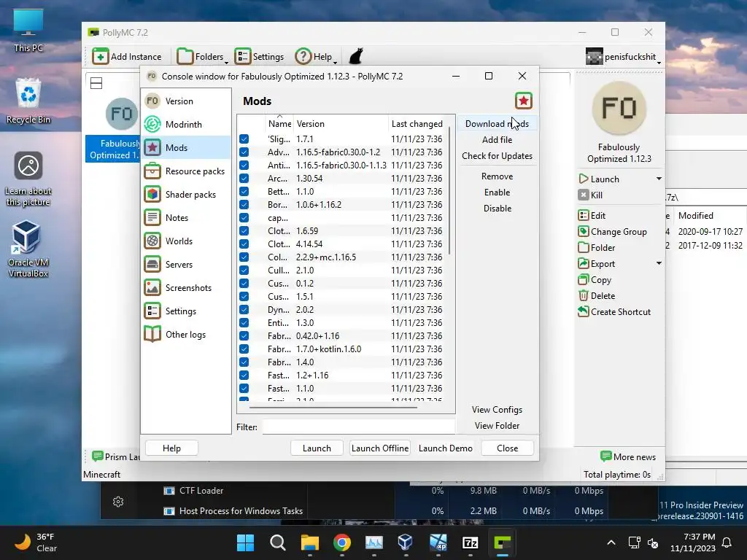Screen dimensions: 747x560
Task: Switch to the Resource packs page
Action: [186, 171]
